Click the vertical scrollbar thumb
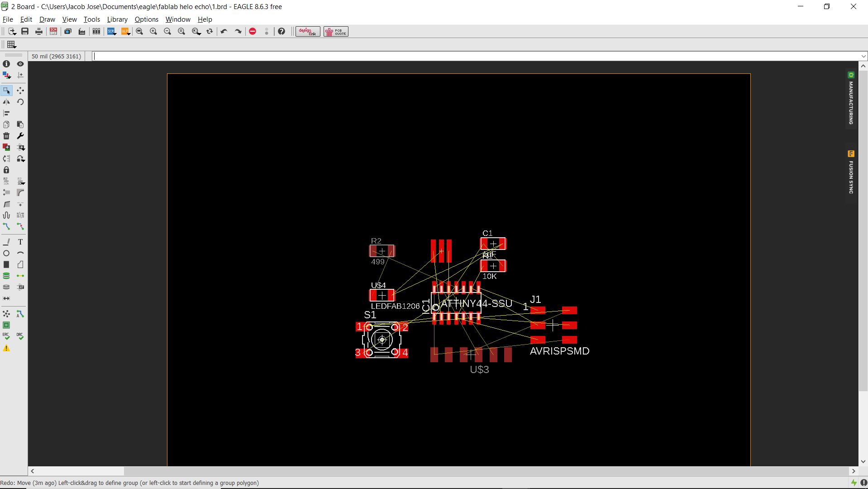This screenshot has width=868, height=489. click(863, 230)
